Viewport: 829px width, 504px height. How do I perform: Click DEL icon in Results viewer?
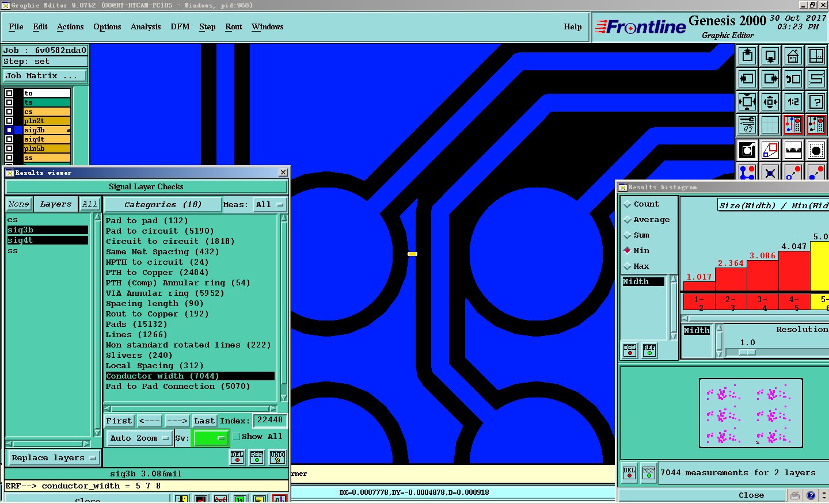237,457
